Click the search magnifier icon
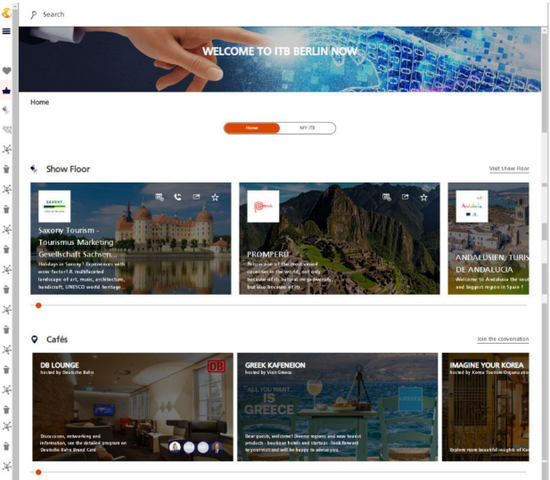The height and width of the screenshot is (480, 550). pos(34,15)
